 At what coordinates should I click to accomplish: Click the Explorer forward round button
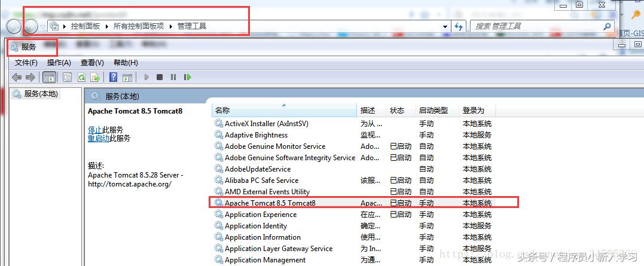(31, 27)
